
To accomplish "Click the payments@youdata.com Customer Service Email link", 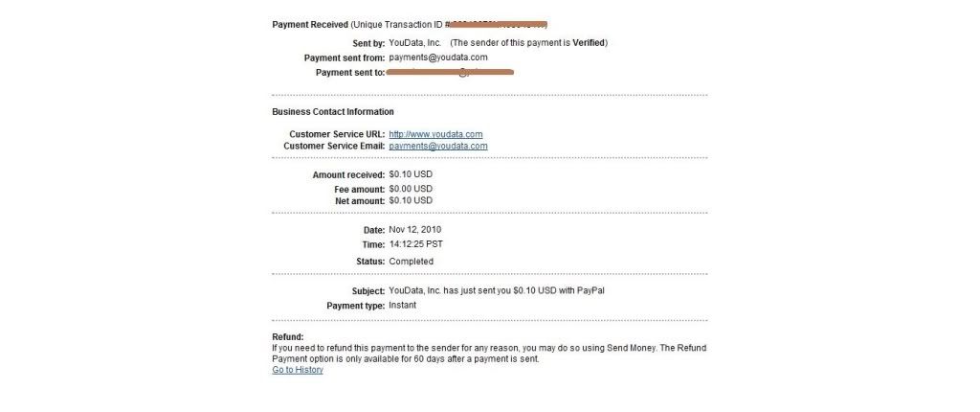I will pos(438,146).
